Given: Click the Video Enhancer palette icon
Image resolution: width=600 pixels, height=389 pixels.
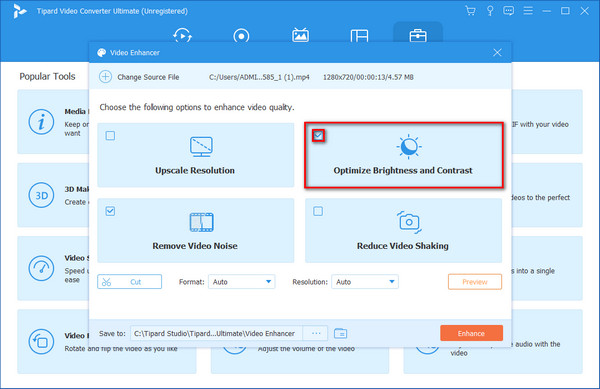Looking at the screenshot, I should pyautogui.click(x=101, y=53).
